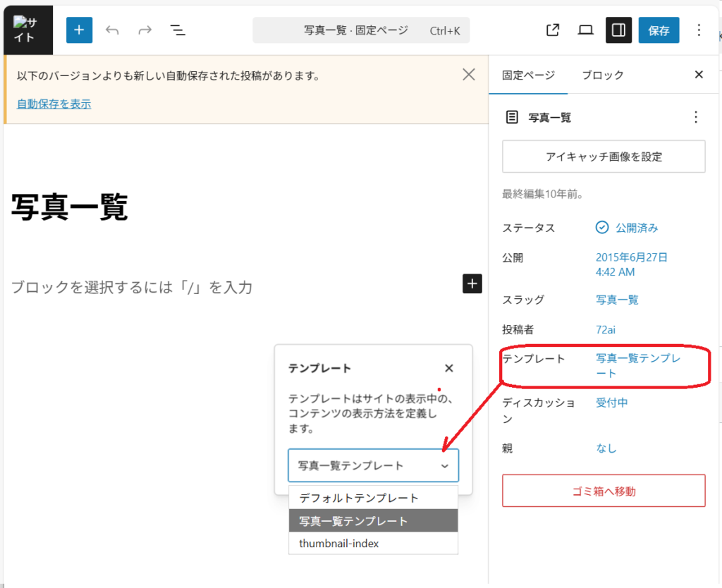This screenshot has width=722, height=588.
Task: Click the site logo to view pages
Action: 28,30
